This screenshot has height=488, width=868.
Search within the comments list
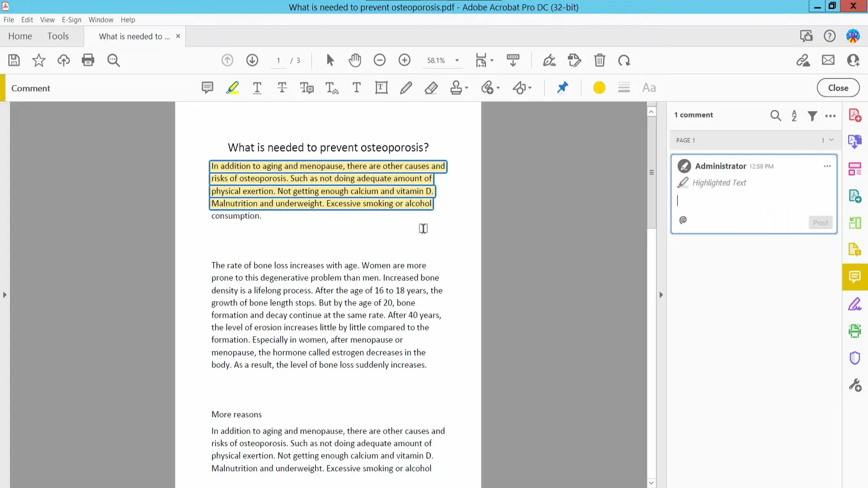pos(776,115)
